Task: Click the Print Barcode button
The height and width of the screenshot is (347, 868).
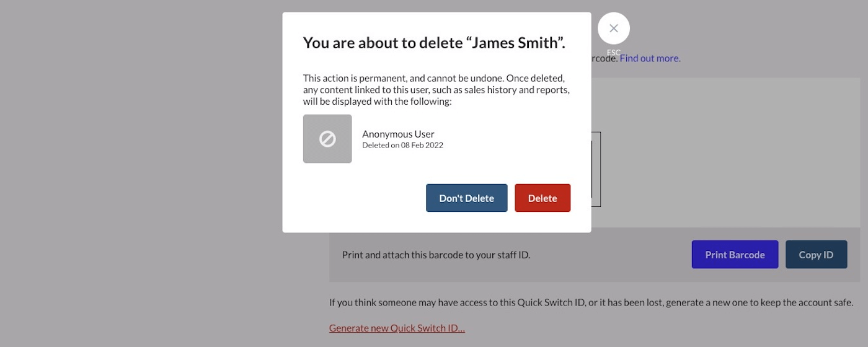Action: coord(735,255)
